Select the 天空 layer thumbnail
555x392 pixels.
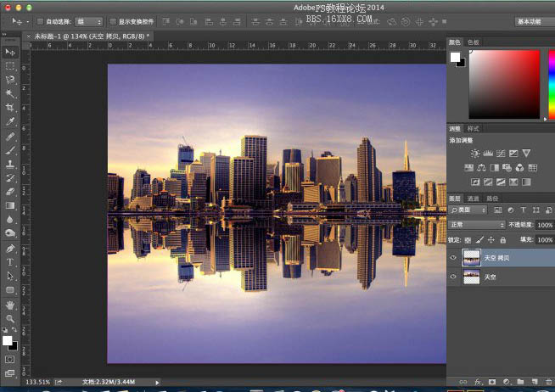click(472, 277)
